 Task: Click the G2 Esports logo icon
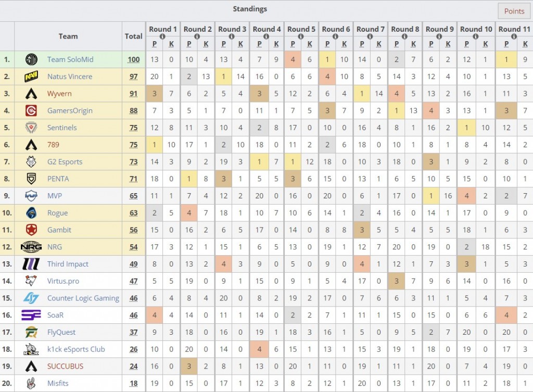(31, 162)
